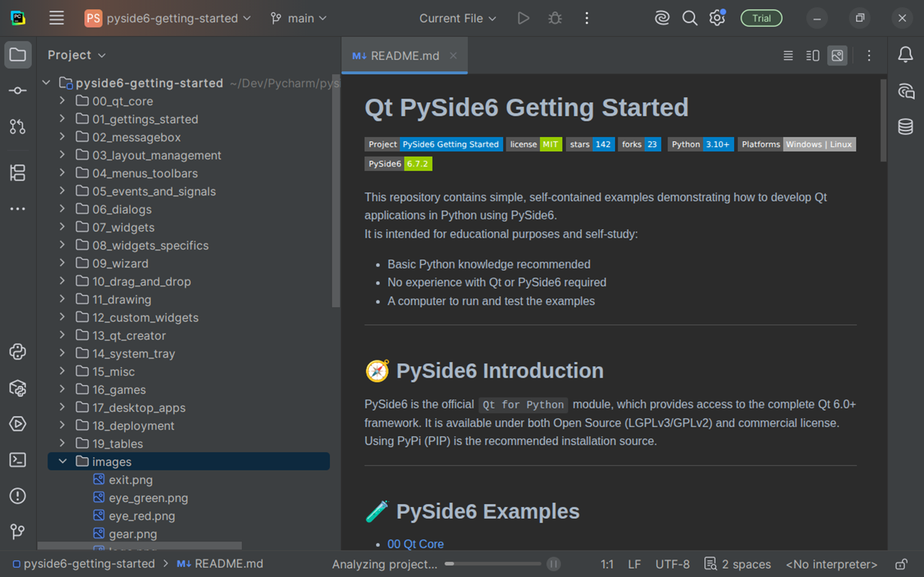This screenshot has width=924, height=577.
Task: Click the read-only lock icon in status bar
Action: click(901, 564)
